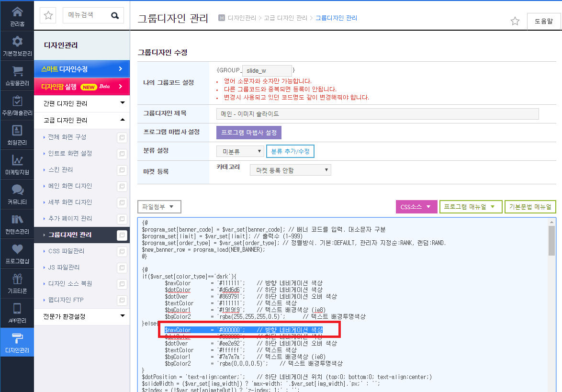Open 주문/매출관리 clipboard icon
This screenshot has height=392, width=562.
[x=17, y=101]
